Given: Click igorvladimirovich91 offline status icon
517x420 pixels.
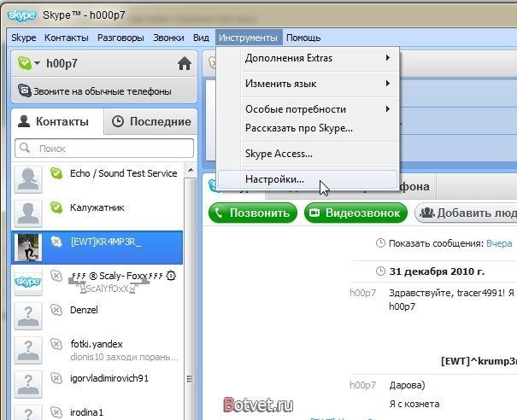Looking at the screenshot, I should click(x=56, y=378).
